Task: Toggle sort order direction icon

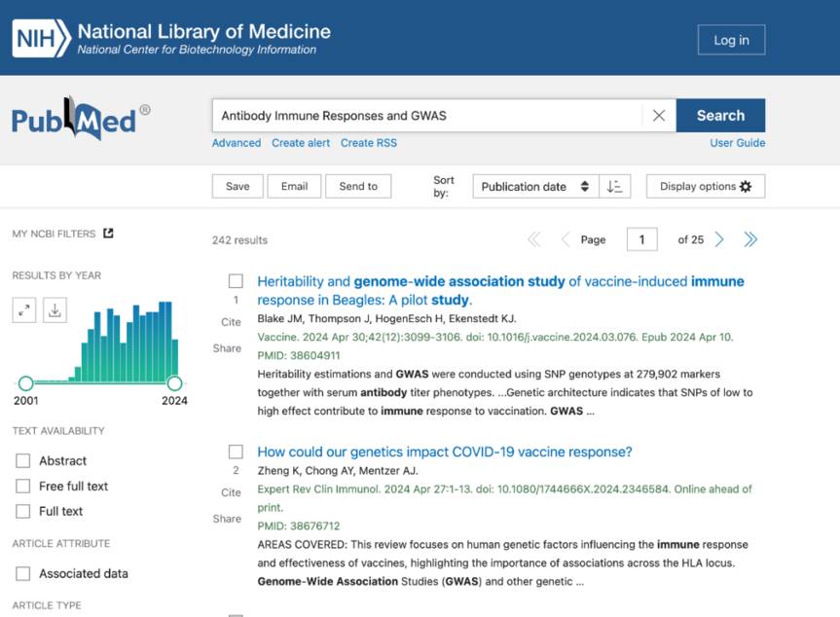Action: [614, 187]
